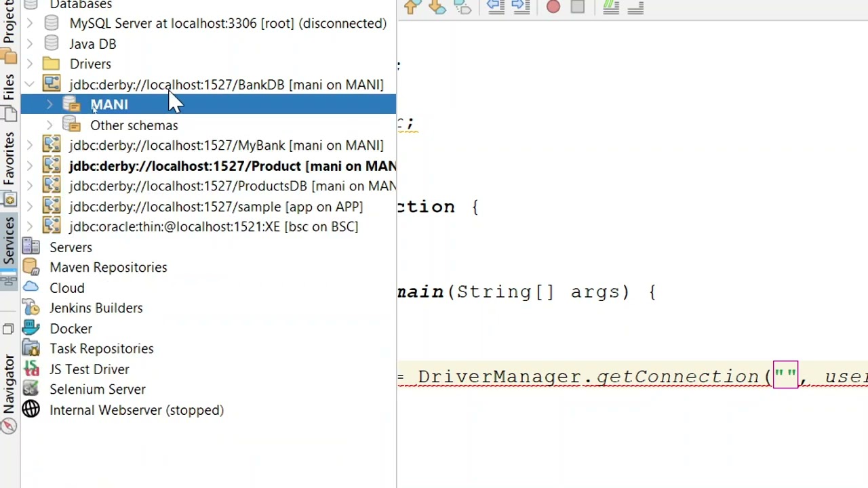Screen dimensions: 868x488
Task: Click the sample connection icon
Action: (52, 206)
